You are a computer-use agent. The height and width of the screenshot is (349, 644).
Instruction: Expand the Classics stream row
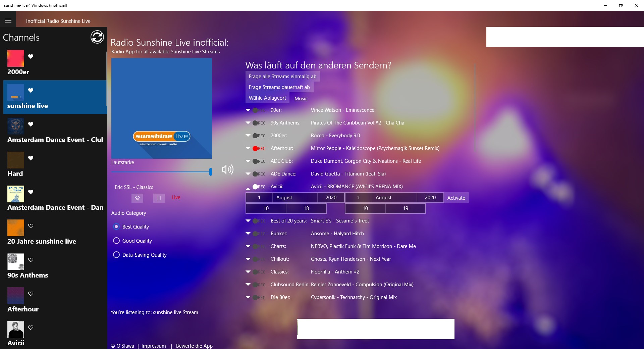click(248, 272)
